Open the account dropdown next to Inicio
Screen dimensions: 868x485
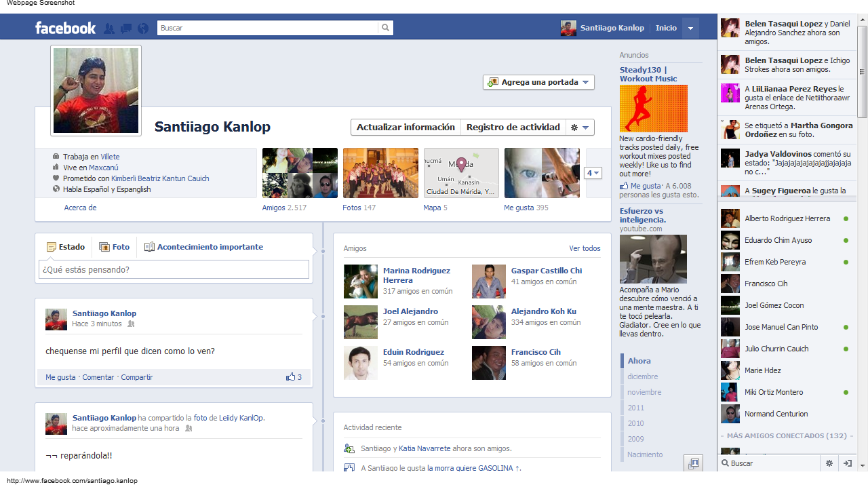tap(690, 28)
